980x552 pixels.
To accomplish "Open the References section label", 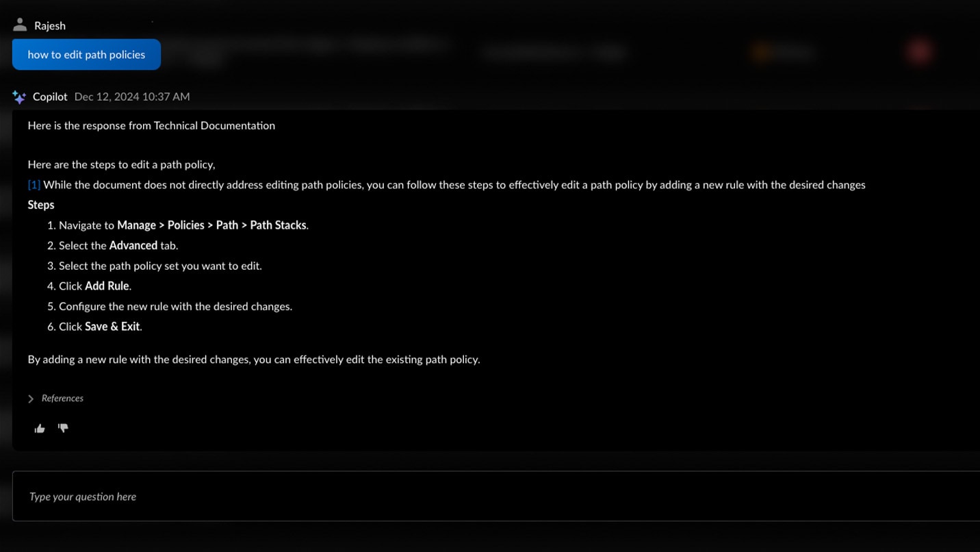I will [62, 399].
